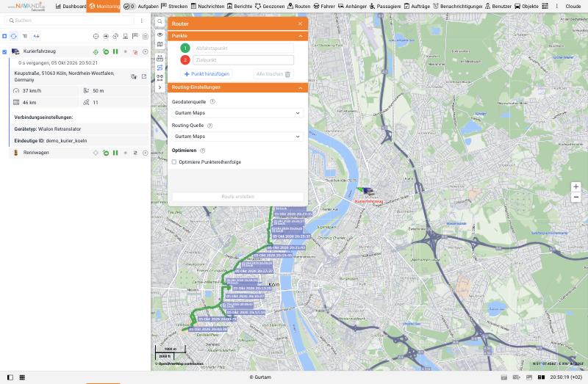The image size is (588, 384).
Task: Zoom in the map with plus
Action: tap(576, 186)
